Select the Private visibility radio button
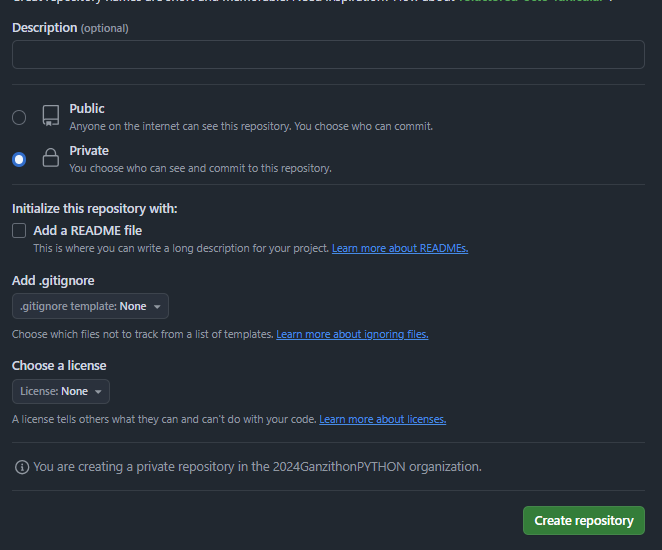Screen dimensions: 662x550 19,159
